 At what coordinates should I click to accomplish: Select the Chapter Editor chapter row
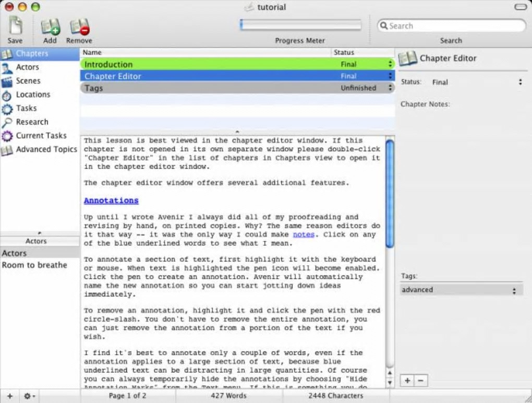tap(237, 76)
